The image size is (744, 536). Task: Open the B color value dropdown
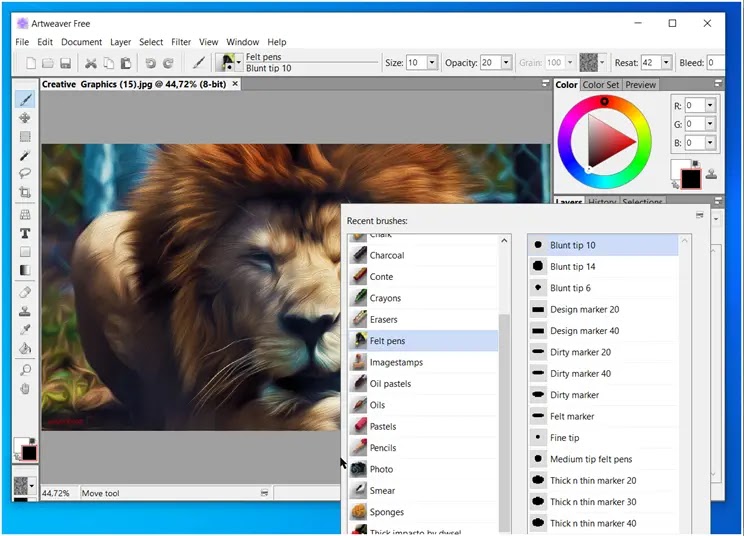710,142
